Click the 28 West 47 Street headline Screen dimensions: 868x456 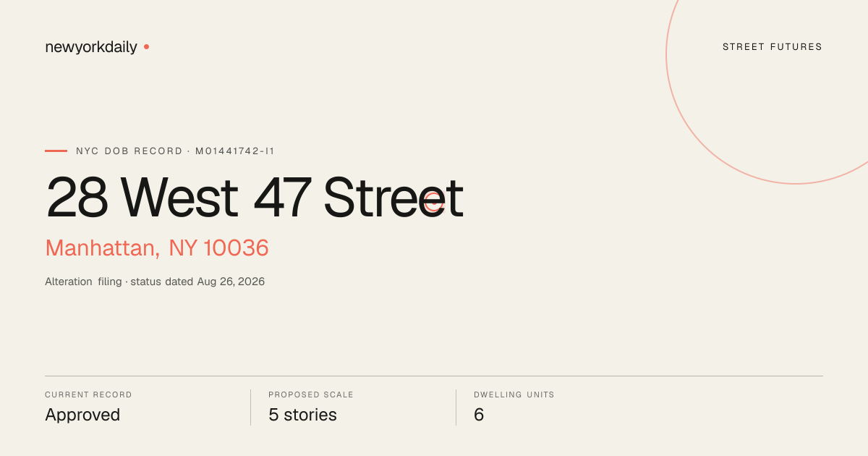255,198
